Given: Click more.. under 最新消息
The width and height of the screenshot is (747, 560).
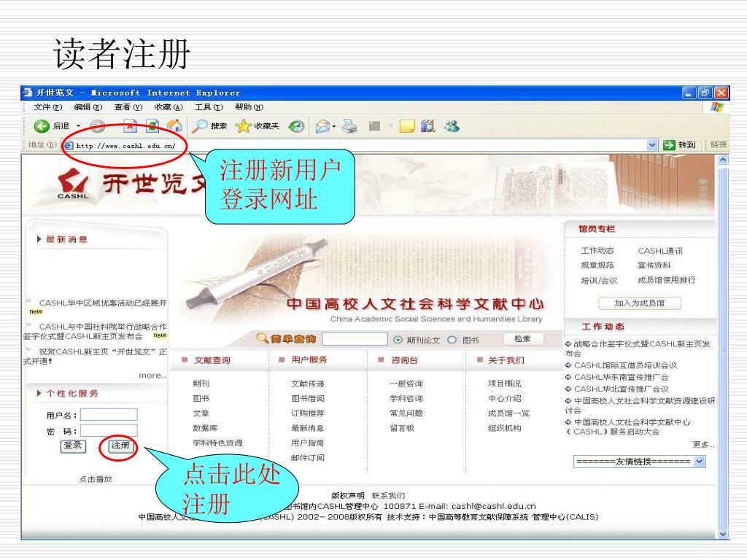Looking at the screenshot, I should coord(152,376).
